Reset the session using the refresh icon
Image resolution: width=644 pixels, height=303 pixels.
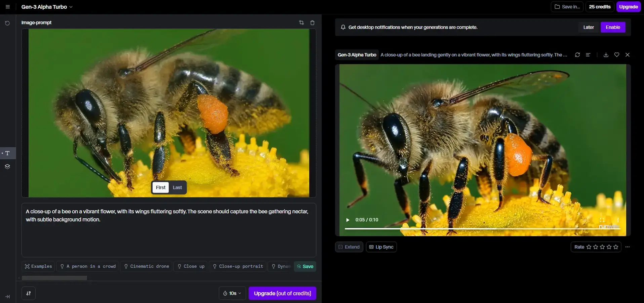tap(7, 23)
